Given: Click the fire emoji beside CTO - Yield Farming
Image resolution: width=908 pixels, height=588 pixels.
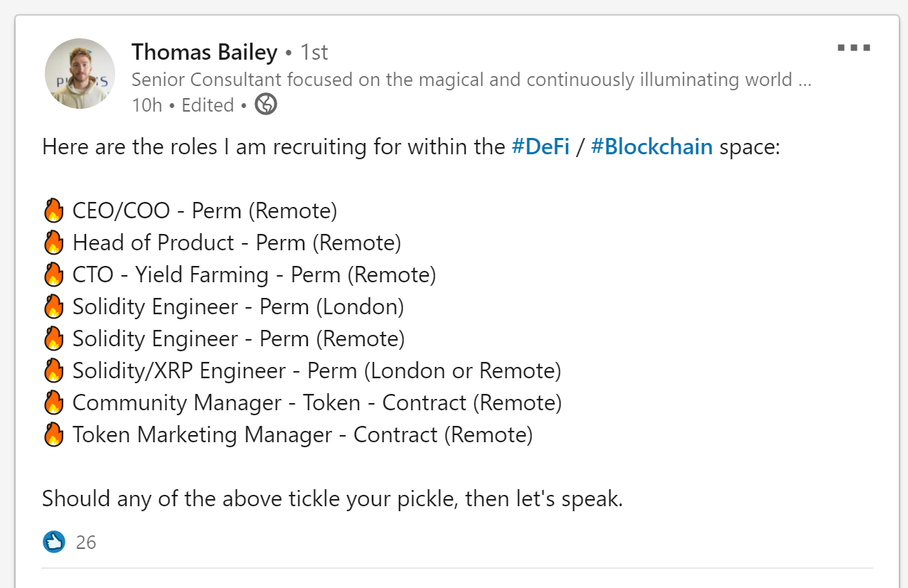Looking at the screenshot, I should coord(54,275).
